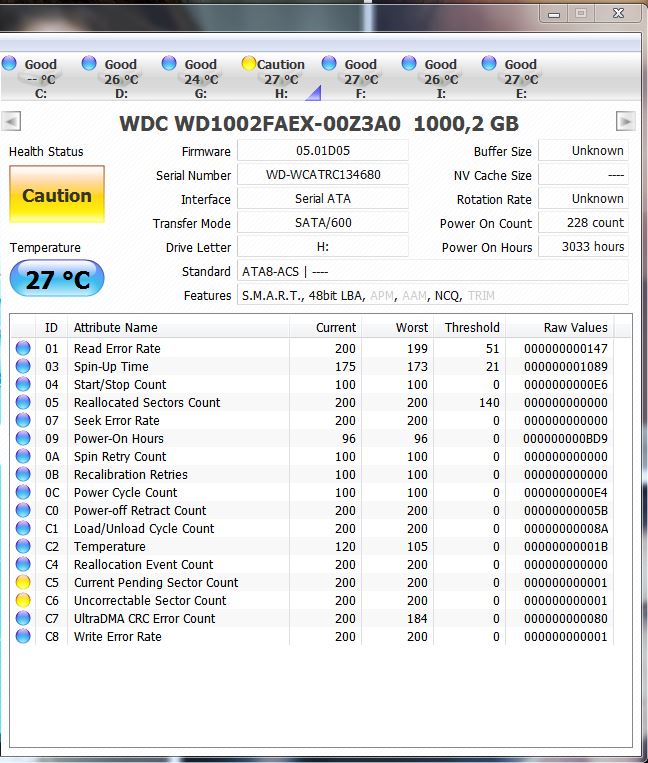The width and height of the screenshot is (648, 763).
Task: Click the status orb for Power-On Hours attribute
Action: (23, 438)
